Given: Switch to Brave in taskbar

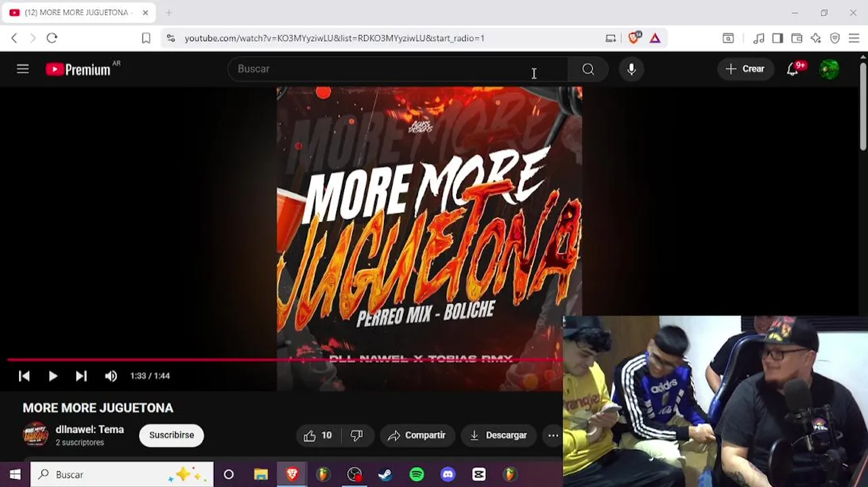Looking at the screenshot, I should click(x=292, y=475).
